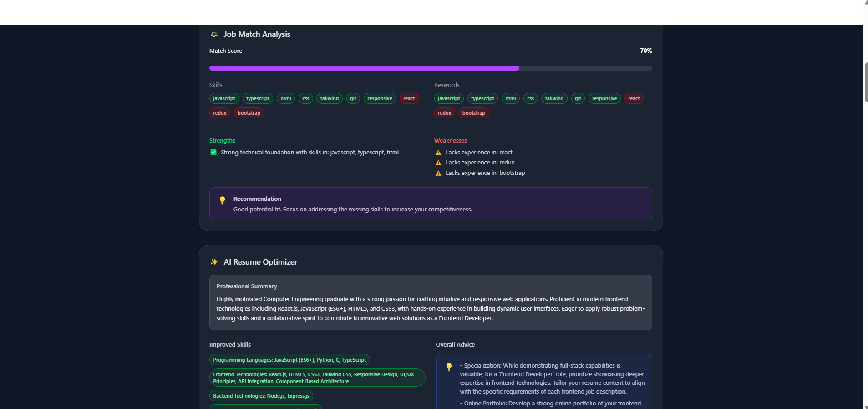Click the 'Highly motivated Computer Engineering graduate' paragraph
This screenshot has width=868, height=409.
(x=431, y=308)
